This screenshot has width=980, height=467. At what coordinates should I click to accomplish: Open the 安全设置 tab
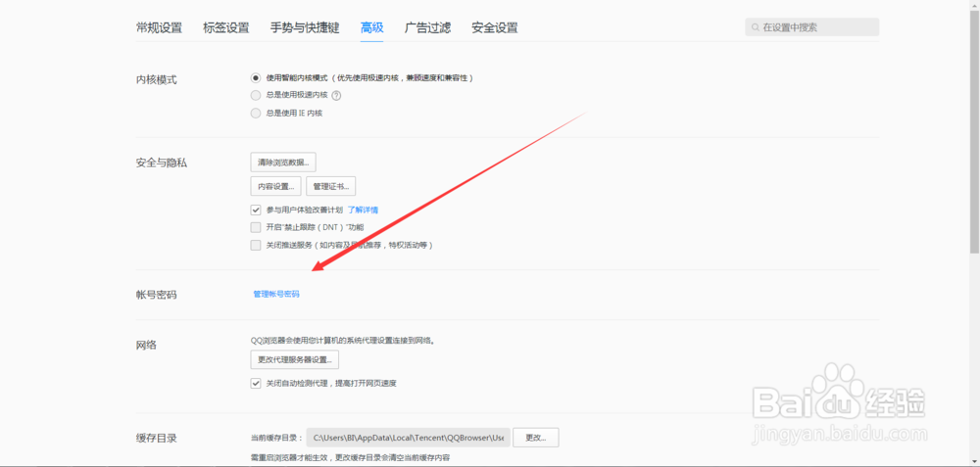tap(494, 27)
